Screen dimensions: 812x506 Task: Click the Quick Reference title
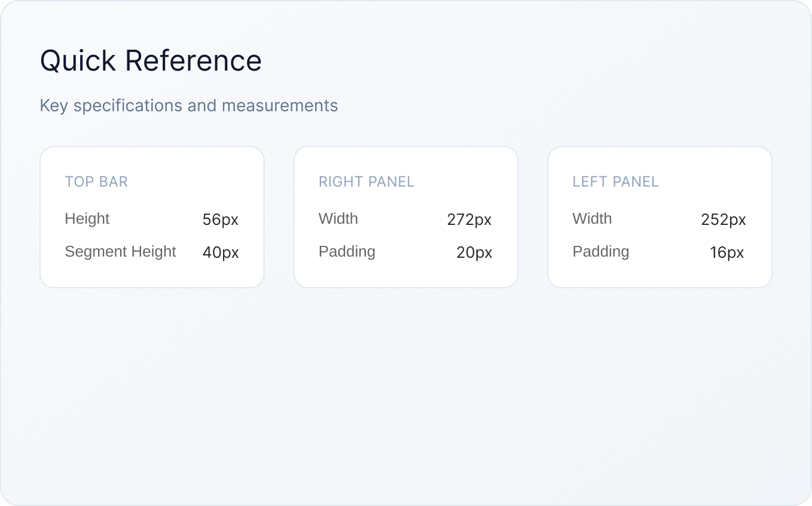click(x=151, y=61)
